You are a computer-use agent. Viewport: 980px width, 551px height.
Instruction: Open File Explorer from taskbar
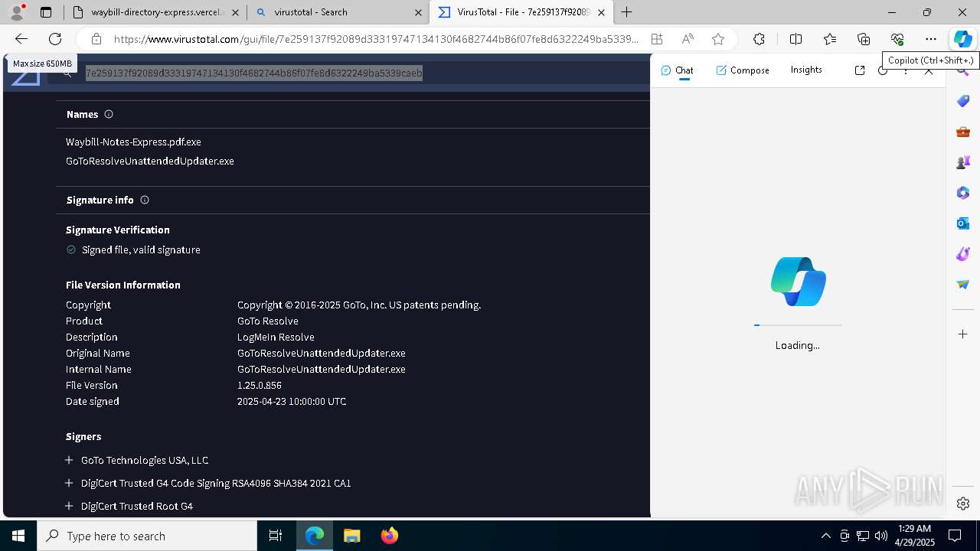(x=351, y=536)
